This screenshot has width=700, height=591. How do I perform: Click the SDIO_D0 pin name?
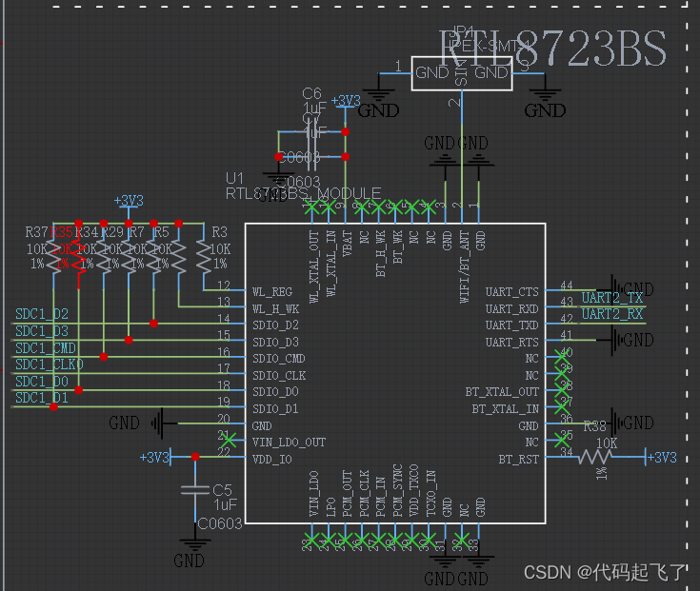[x=275, y=392]
